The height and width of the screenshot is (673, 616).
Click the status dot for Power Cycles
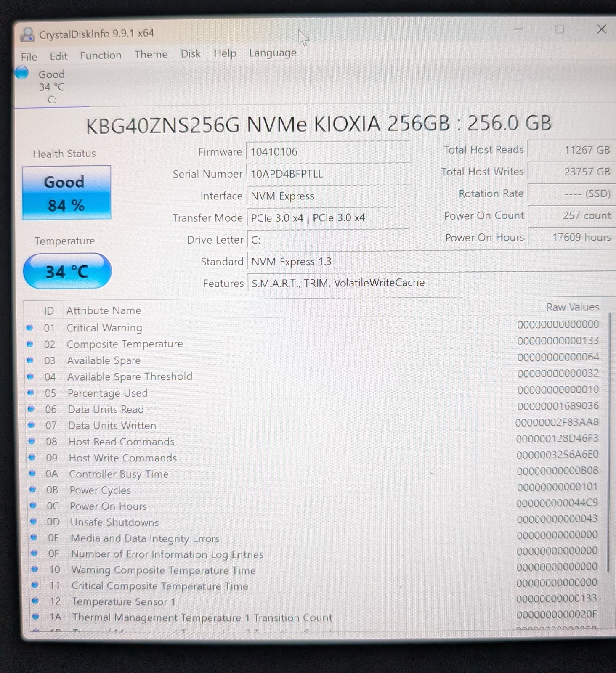click(x=33, y=489)
